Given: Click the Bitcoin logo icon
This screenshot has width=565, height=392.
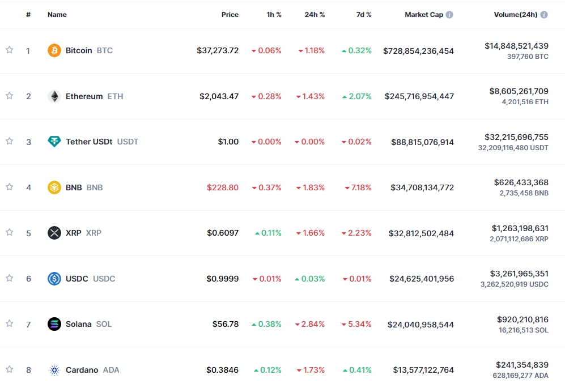Looking at the screenshot, I should point(54,50).
